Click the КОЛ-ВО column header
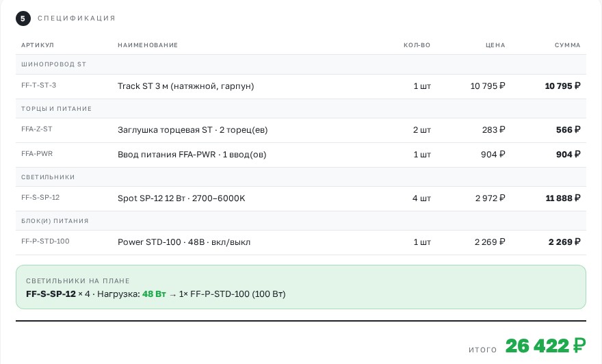 click(417, 45)
